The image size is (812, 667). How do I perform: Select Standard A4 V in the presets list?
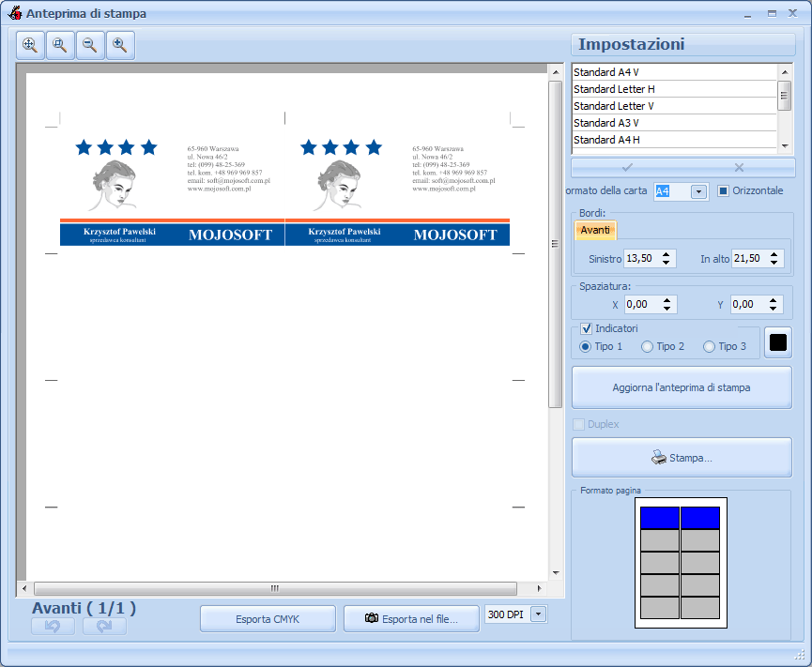click(674, 72)
